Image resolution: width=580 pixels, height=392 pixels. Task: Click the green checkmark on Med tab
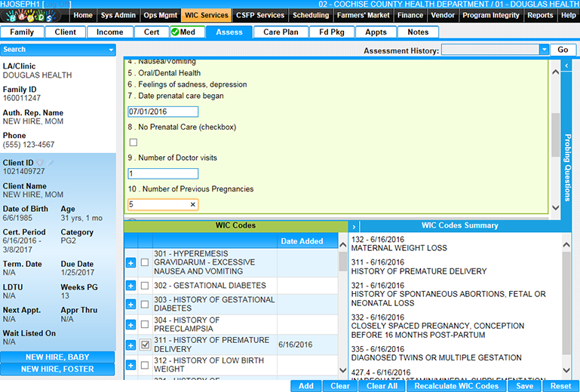pyautogui.click(x=175, y=32)
